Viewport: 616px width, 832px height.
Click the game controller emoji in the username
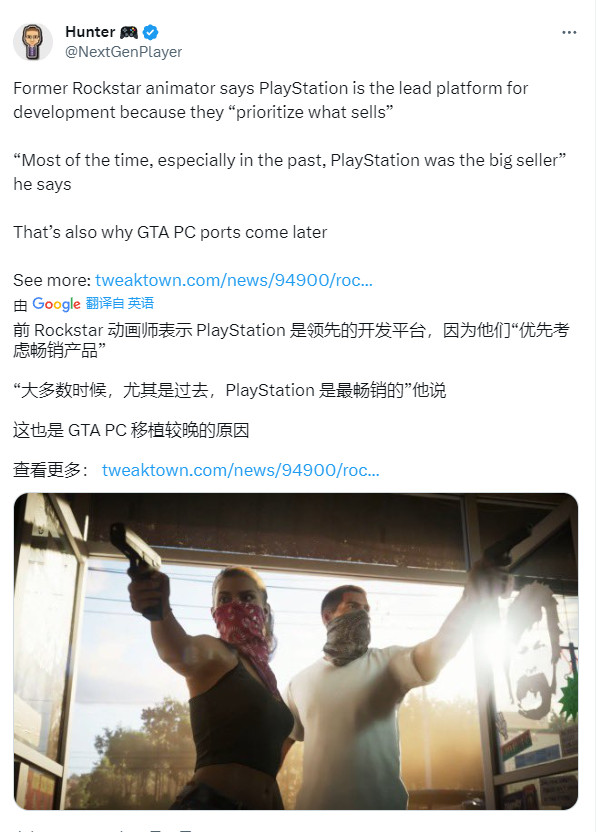point(127,30)
